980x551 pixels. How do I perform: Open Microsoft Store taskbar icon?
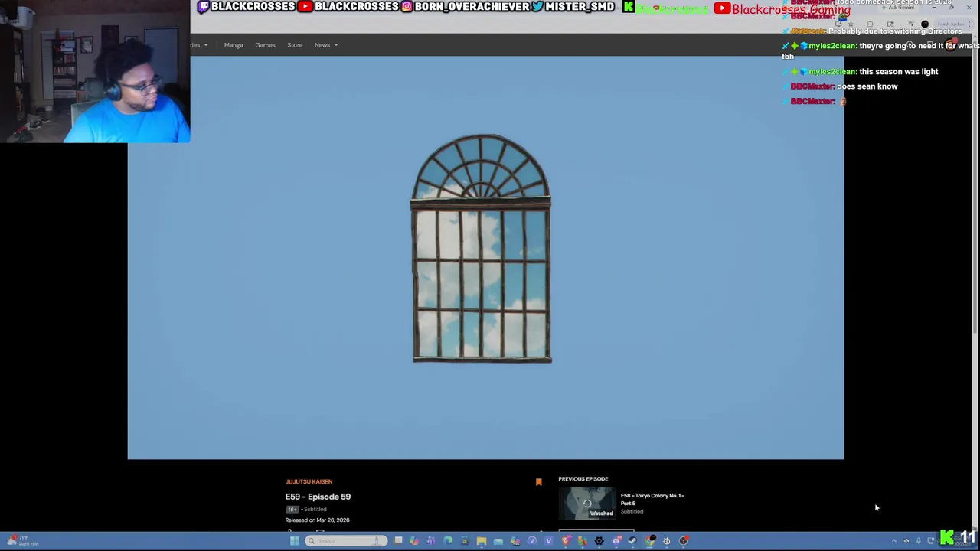tap(464, 541)
